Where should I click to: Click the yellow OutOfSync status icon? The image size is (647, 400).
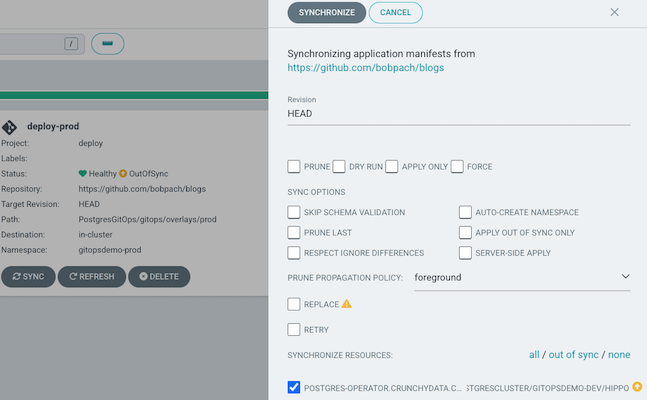point(123,174)
